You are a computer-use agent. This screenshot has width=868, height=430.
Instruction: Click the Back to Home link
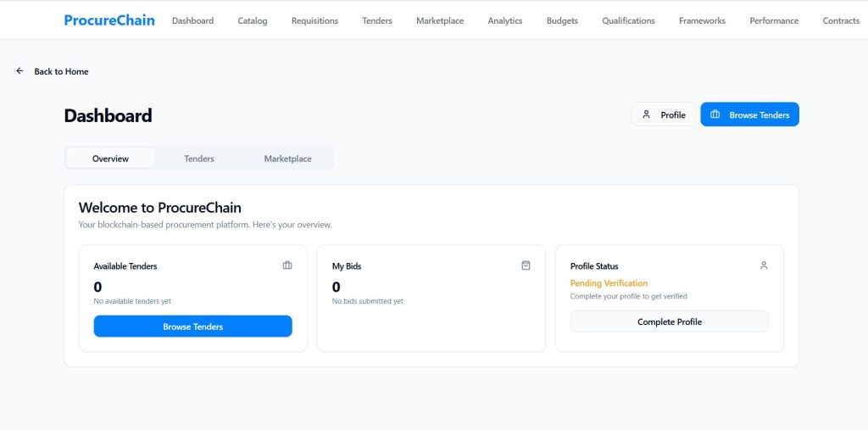tap(61, 71)
